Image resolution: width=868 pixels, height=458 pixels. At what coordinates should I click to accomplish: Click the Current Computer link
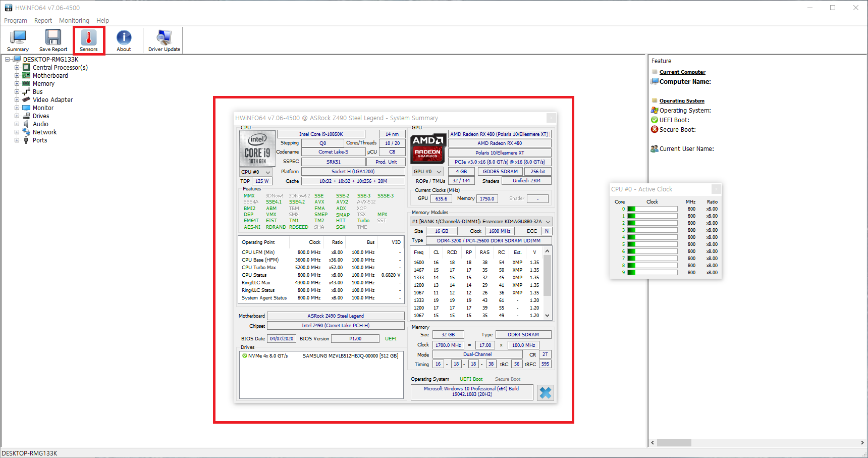682,72
